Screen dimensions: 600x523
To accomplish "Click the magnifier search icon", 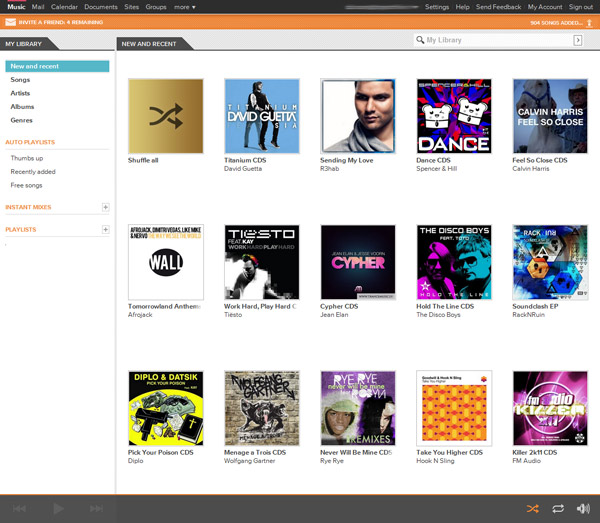I will click(x=420, y=40).
